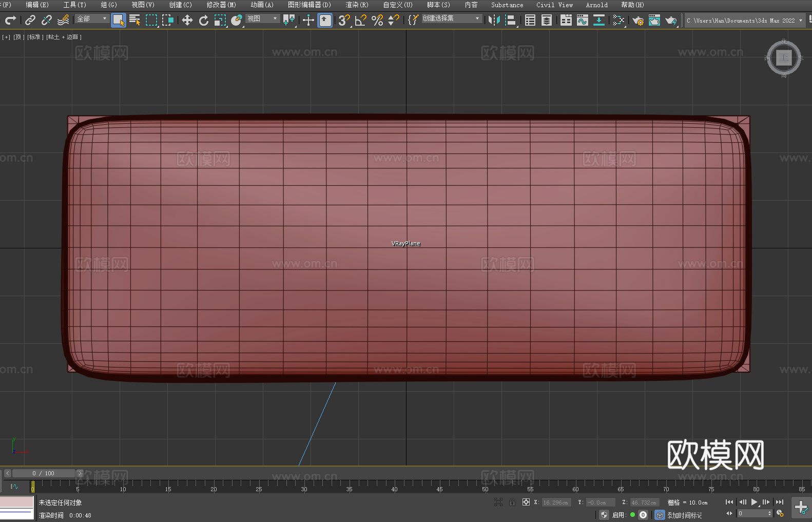Activate Select Object tool
Viewport: 812px width, 522px height.
click(x=119, y=20)
